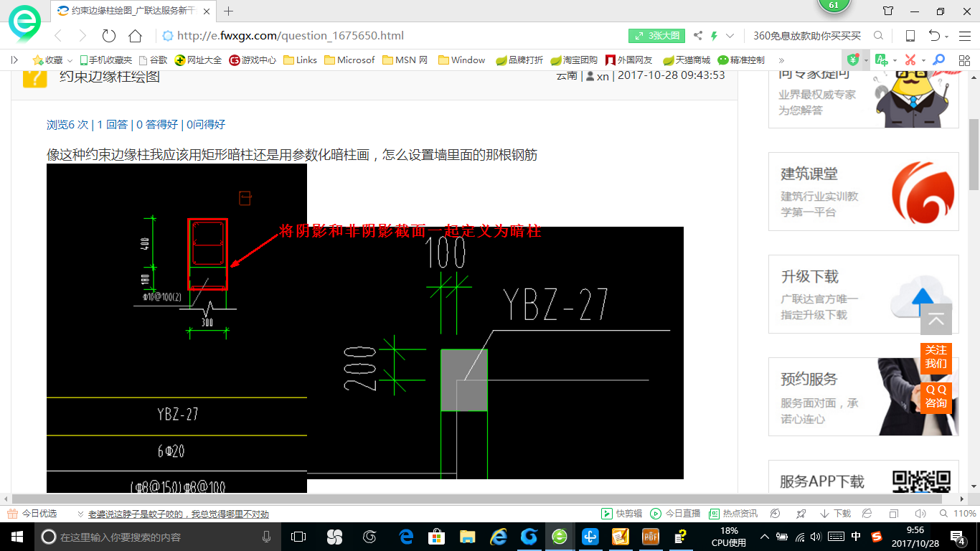
Task: Expand the scissors screenshot dropdown arrow
Action: (x=923, y=61)
